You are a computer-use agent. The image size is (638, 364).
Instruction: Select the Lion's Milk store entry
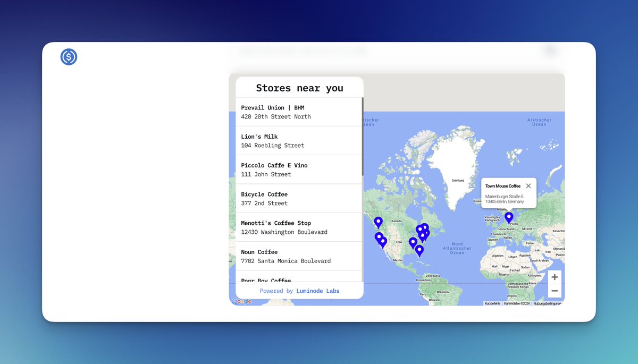pyautogui.click(x=299, y=141)
